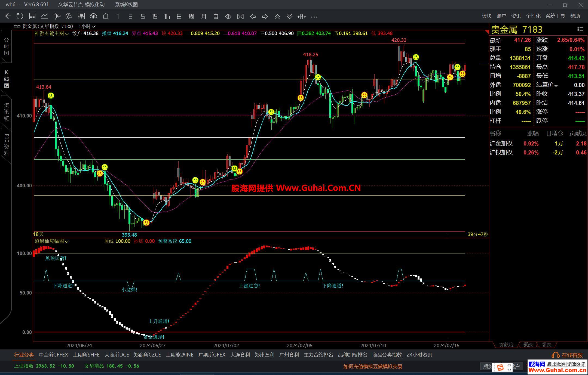The width and height of the screenshot is (588, 375).
Task: Open the more options ellipsis
Action: coord(314,17)
